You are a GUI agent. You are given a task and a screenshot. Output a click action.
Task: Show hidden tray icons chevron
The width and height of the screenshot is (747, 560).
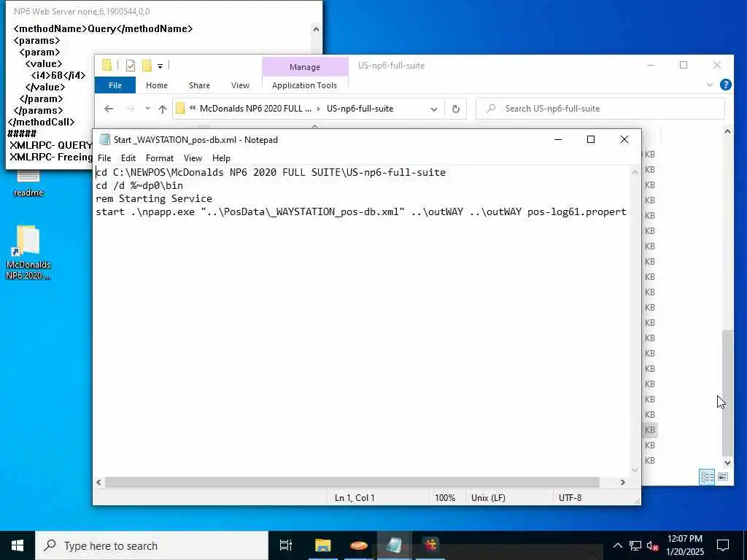(x=617, y=545)
